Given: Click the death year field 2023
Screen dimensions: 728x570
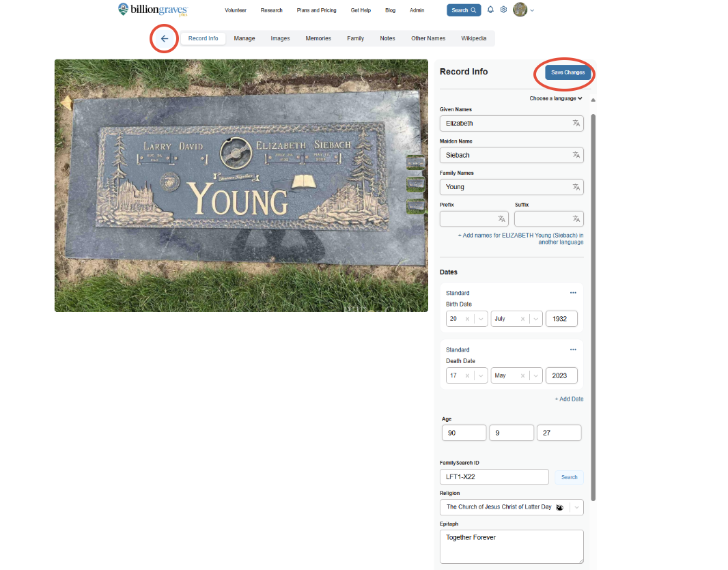Looking at the screenshot, I should pyautogui.click(x=561, y=375).
